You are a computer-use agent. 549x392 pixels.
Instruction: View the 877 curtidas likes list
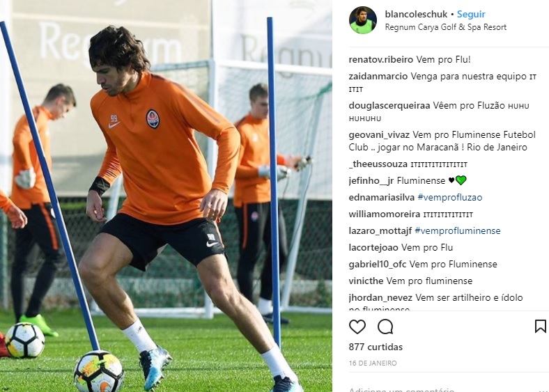(376, 347)
